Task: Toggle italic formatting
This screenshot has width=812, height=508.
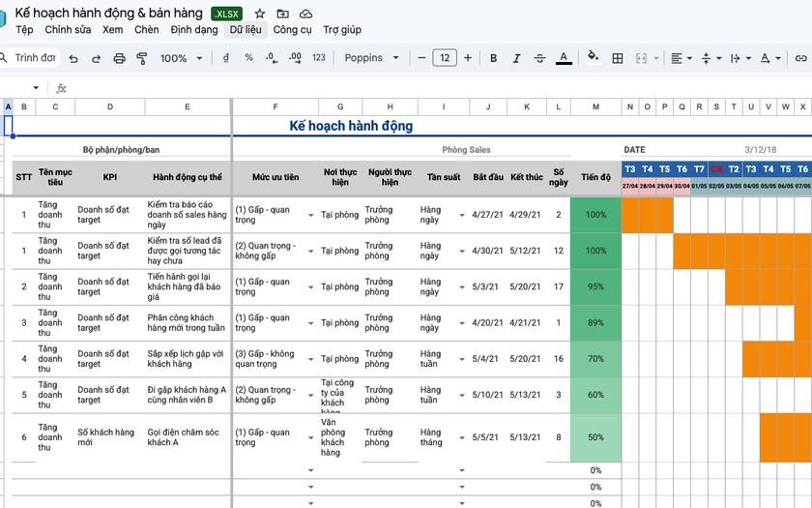Action: [x=516, y=58]
